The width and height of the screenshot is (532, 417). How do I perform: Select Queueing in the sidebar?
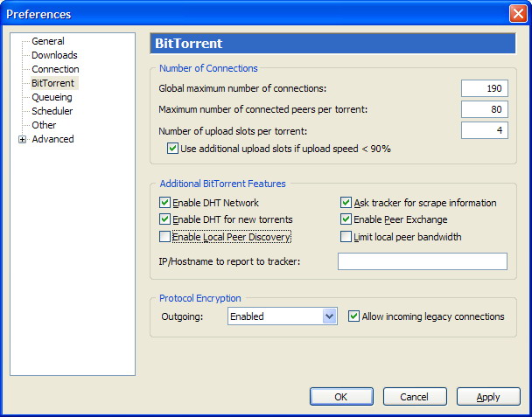pyautogui.click(x=52, y=97)
